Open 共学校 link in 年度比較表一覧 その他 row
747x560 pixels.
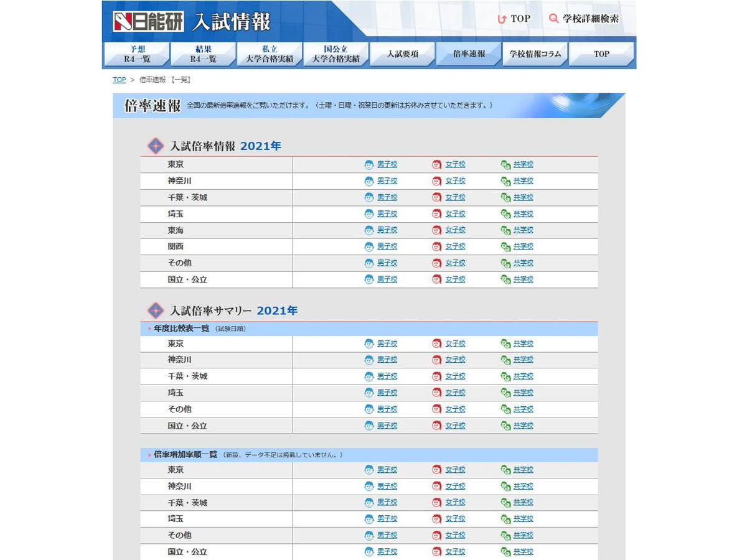click(x=524, y=409)
